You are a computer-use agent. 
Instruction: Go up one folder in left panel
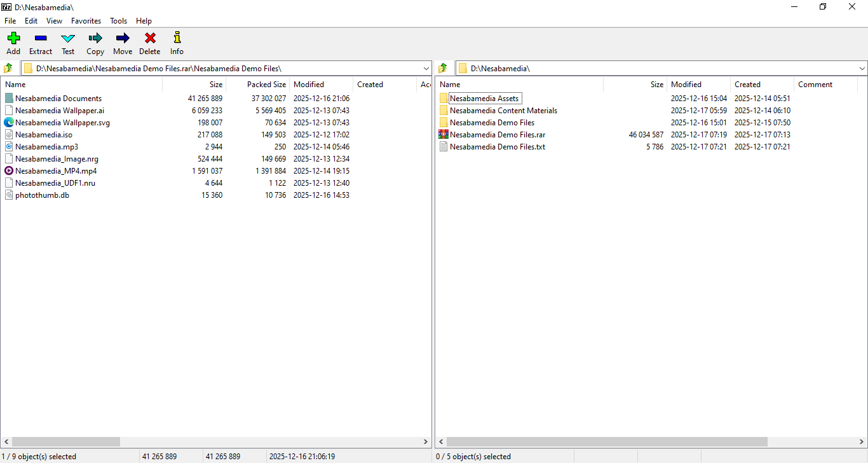[x=8, y=68]
